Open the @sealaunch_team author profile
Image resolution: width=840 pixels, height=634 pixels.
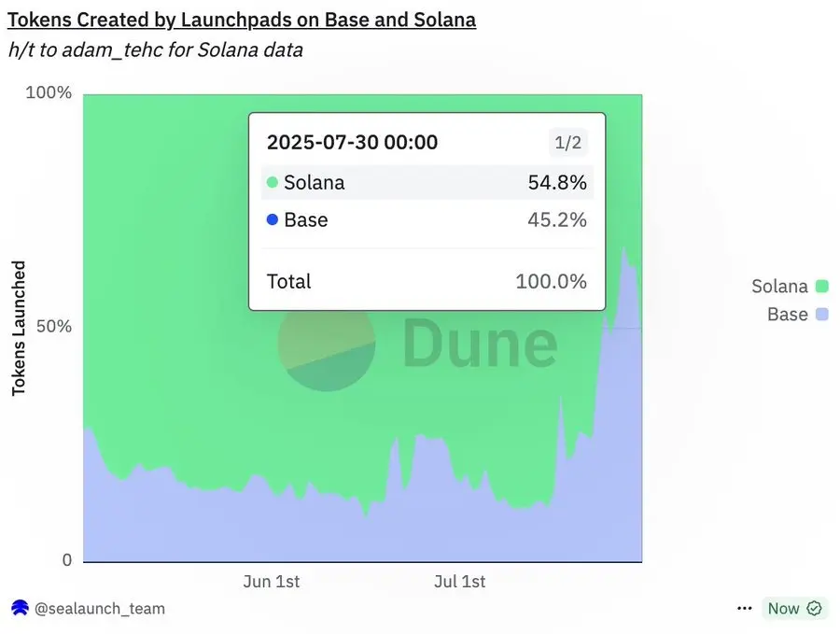[x=100, y=608]
